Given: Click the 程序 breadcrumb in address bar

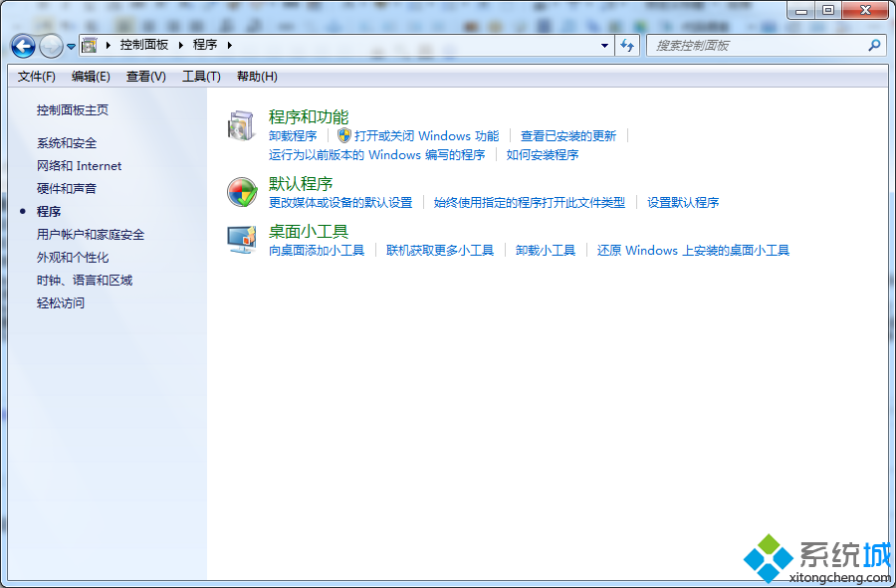Looking at the screenshot, I should point(205,45).
